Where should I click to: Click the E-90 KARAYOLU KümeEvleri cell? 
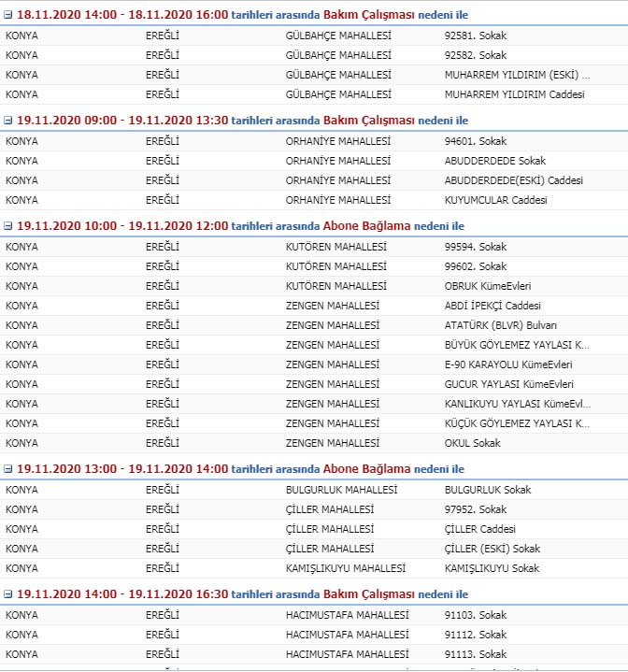(x=508, y=365)
